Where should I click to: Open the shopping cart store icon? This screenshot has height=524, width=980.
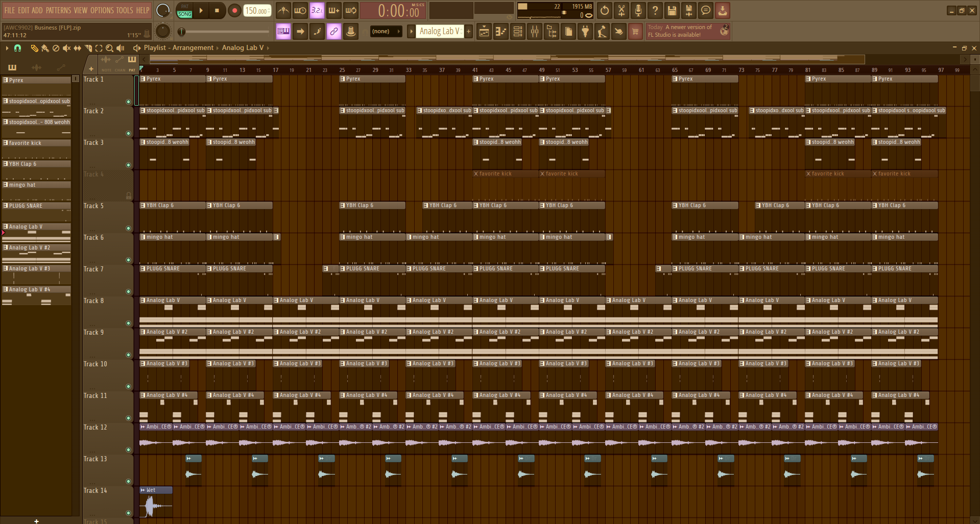[x=635, y=32]
